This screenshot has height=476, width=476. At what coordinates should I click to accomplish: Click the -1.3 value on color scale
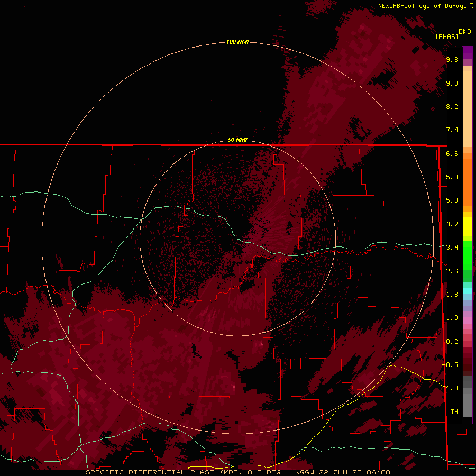tap(450, 388)
